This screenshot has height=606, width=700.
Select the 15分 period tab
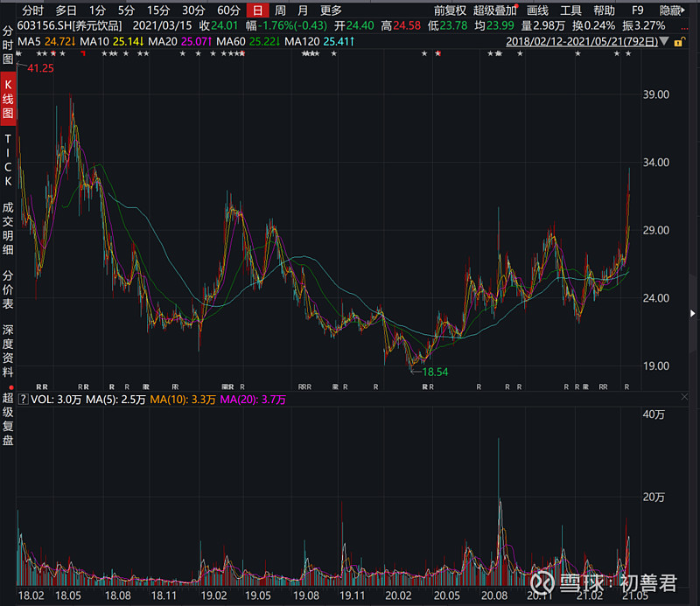coord(158,10)
